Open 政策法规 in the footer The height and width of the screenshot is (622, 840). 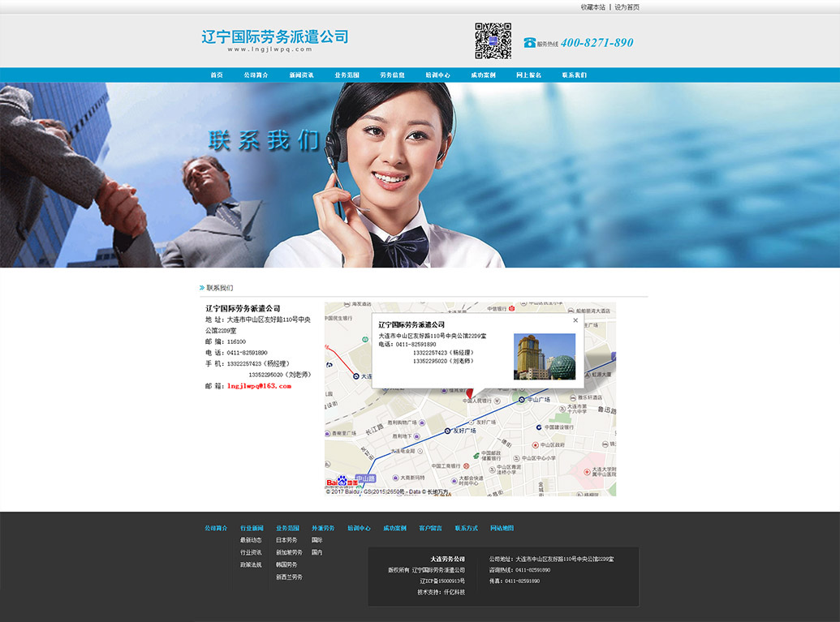point(251,564)
